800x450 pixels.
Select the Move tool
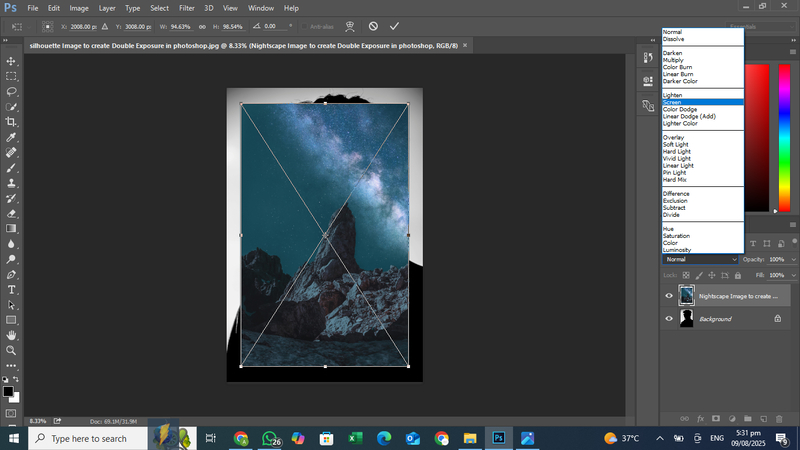pyautogui.click(x=11, y=61)
